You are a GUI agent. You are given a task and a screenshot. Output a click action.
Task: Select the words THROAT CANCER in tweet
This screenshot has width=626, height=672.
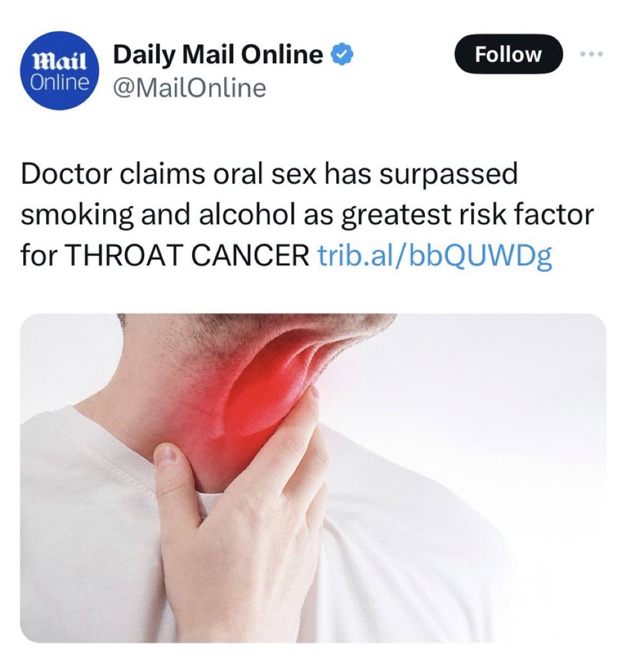(188, 255)
